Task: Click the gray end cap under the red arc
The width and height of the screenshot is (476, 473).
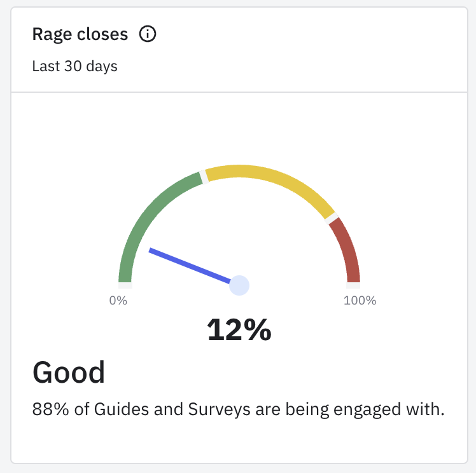Action: (x=353, y=285)
